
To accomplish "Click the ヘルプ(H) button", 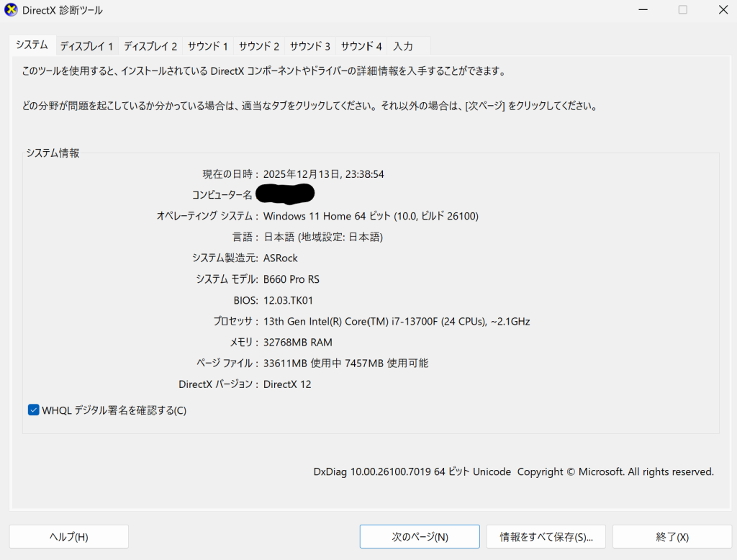I will point(69,536).
